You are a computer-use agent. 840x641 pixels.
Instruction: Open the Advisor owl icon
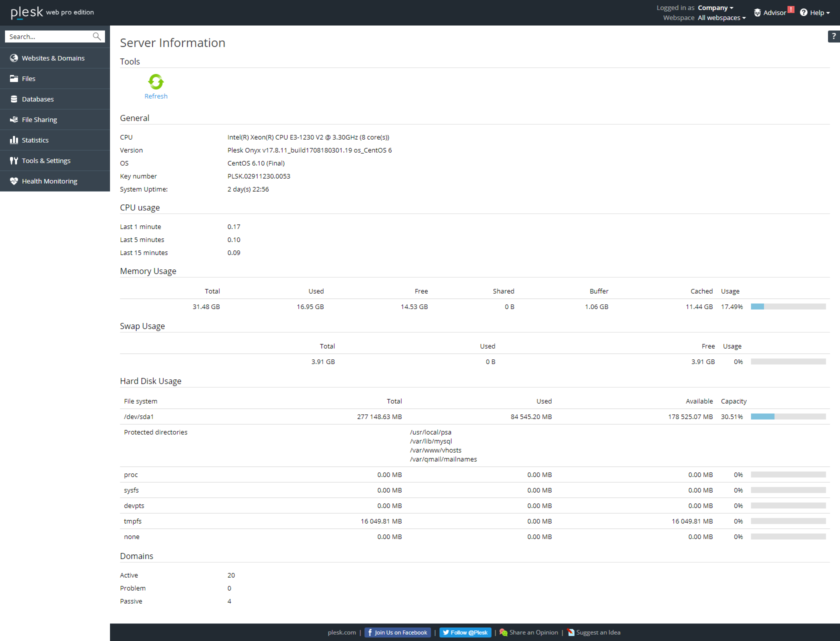(x=757, y=12)
